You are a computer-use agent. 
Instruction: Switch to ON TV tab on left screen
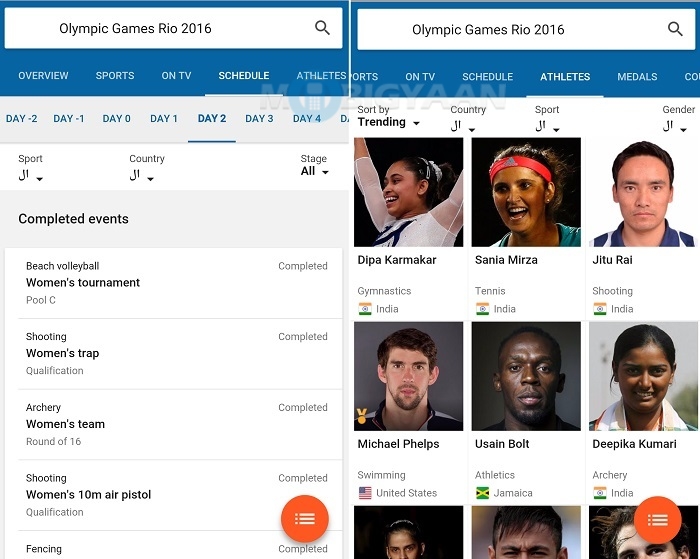(x=176, y=75)
